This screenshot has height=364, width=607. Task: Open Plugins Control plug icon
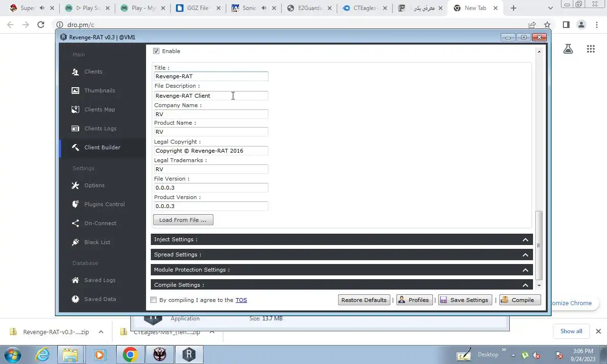click(x=75, y=204)
